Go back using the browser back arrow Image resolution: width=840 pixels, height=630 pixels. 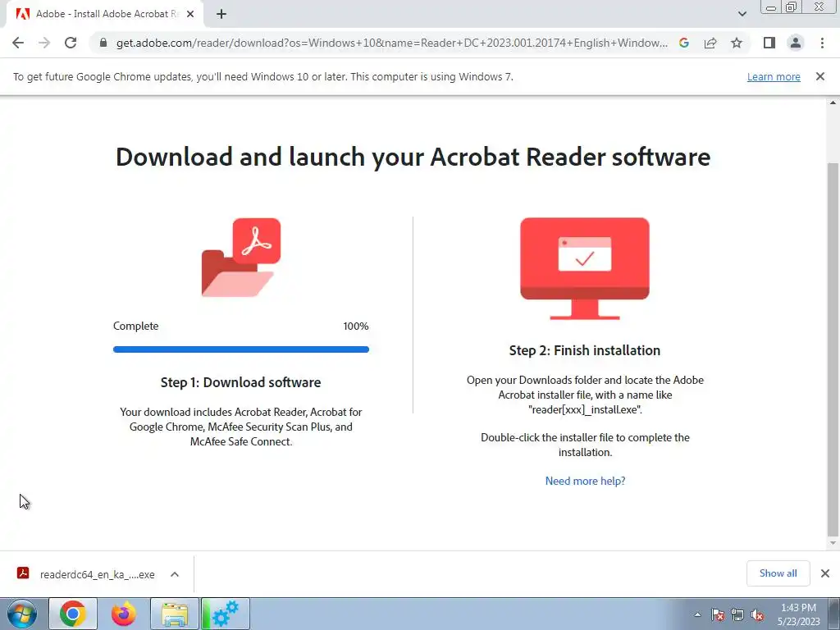tap(18, 43)
